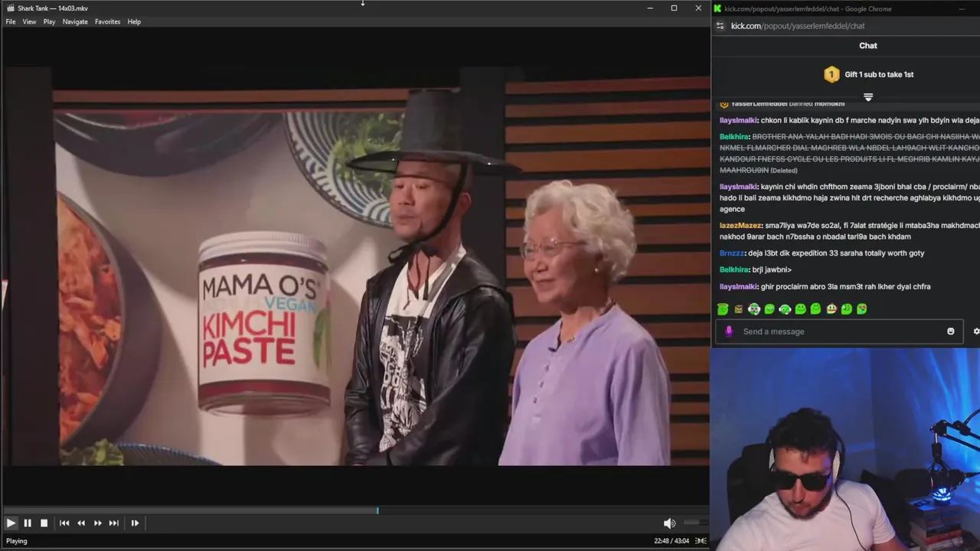Viewport: 980px width, 551px height.
Task: Click the moderator badge beside YasserLemfeddel ban notice
Action: click(x=724, y=104)
